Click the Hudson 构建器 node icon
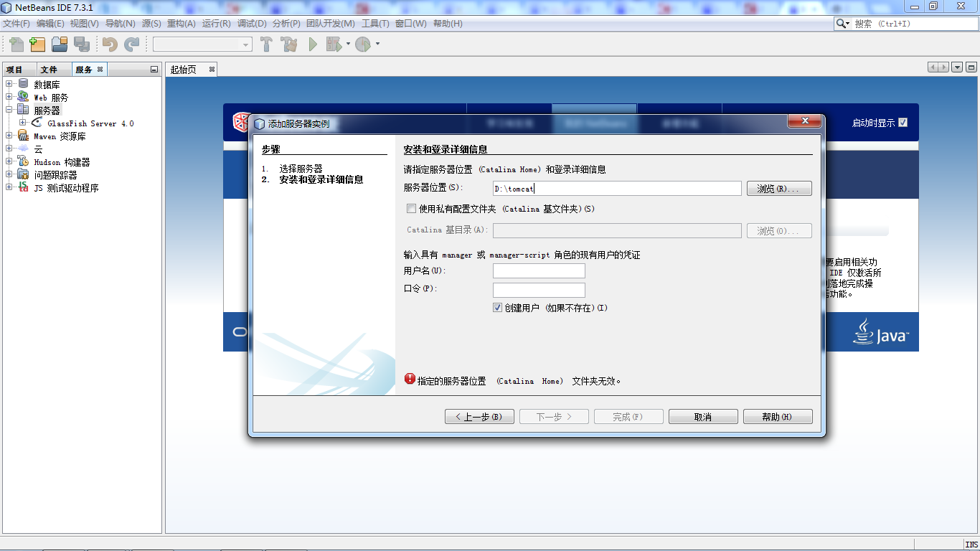The image size is (980, 551). pyautogui.click(x=23, y=161)
